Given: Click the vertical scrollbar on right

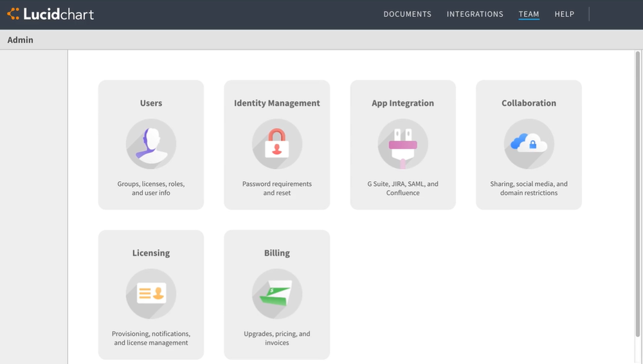Looking at the screenshot, I should (x=637, y=193).
